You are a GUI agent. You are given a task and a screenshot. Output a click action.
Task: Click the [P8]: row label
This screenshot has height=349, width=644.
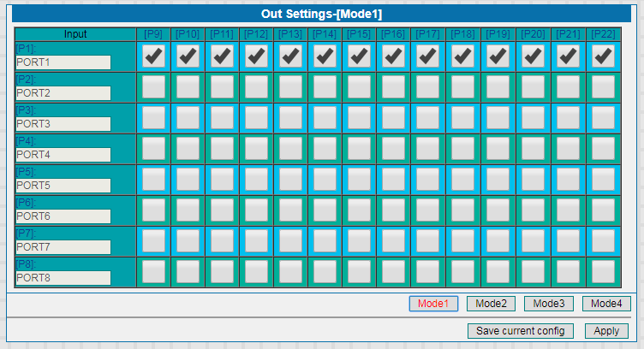26,263
